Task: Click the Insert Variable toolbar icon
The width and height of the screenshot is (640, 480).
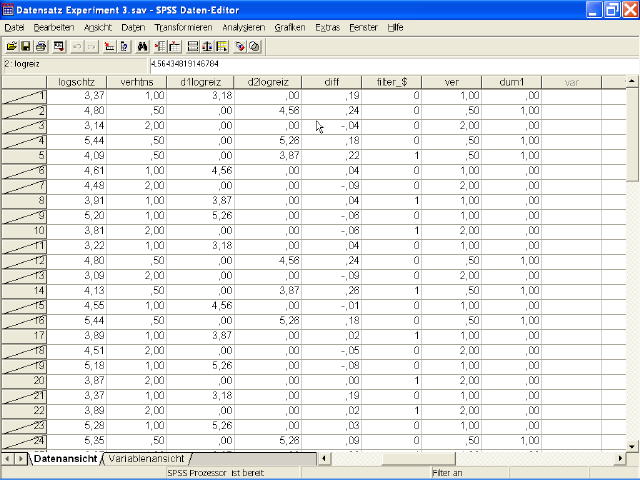Action: click(175, 46)
